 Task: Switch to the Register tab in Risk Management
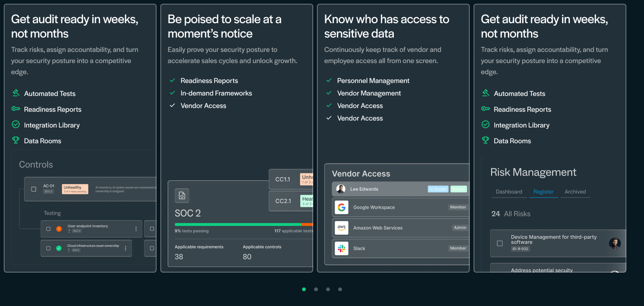(543, 191)
